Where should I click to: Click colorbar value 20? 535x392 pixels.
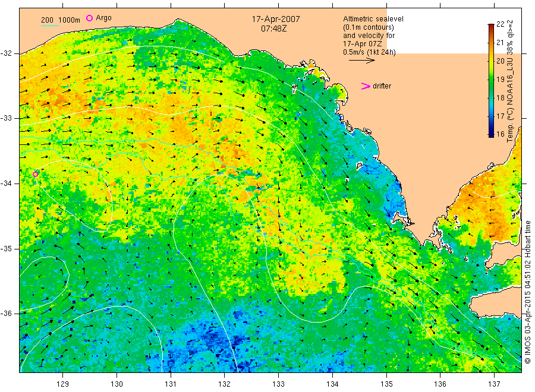pyautogui.click(x=500, y=61)
